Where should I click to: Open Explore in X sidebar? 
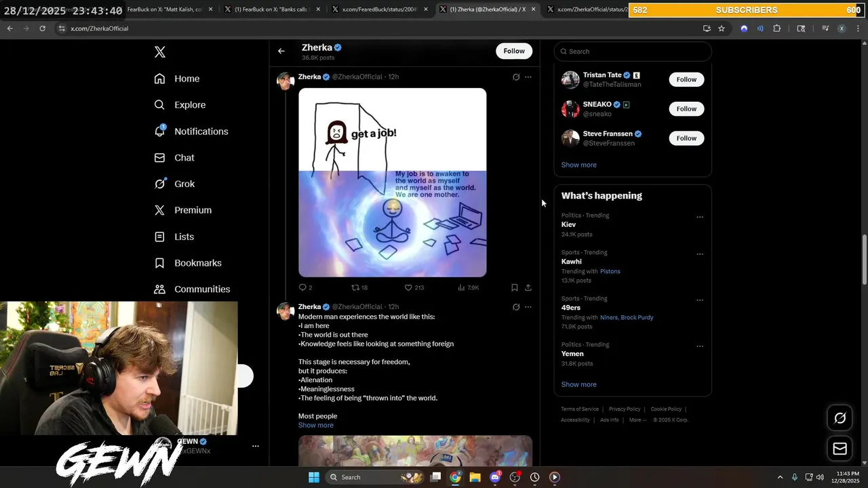point(180,105)
